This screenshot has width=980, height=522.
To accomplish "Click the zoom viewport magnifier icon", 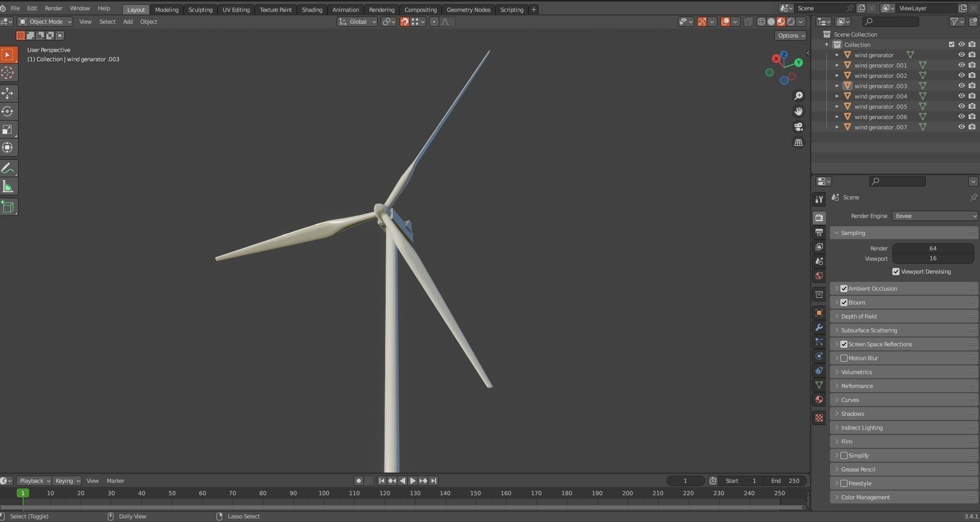I will 799,96.
